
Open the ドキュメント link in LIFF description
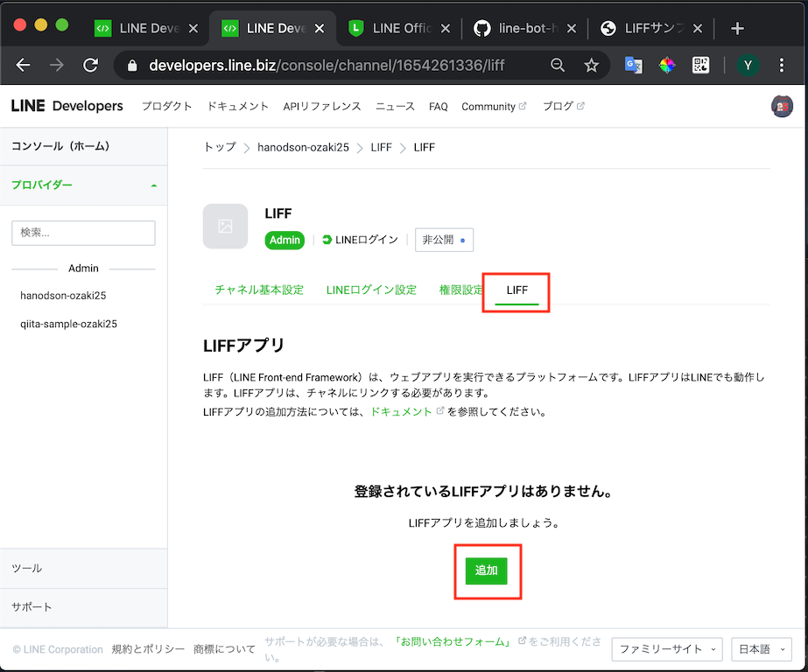coord(401,411)
